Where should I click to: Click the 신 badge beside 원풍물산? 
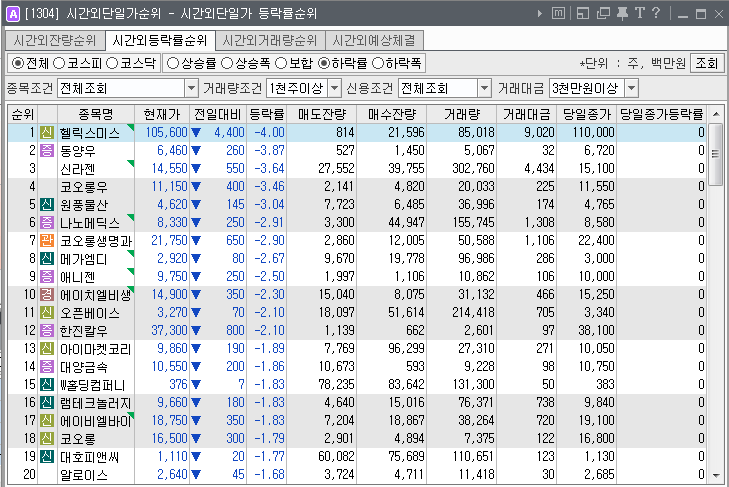point(46,205)
